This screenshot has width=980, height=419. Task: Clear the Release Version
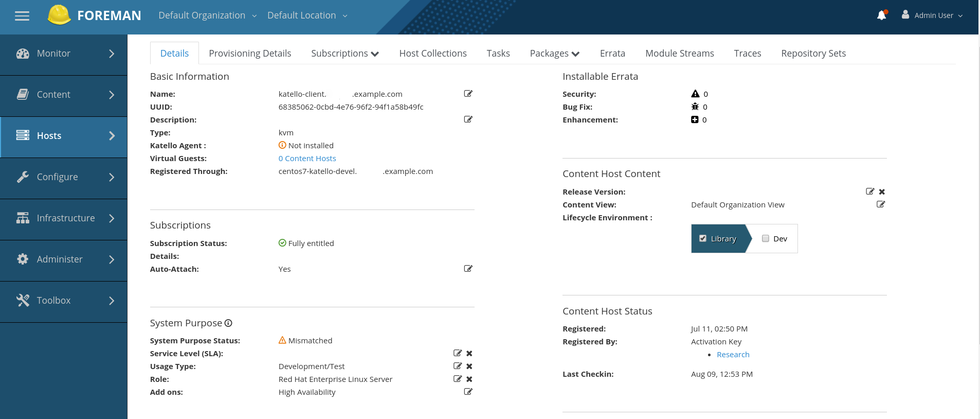882,192
